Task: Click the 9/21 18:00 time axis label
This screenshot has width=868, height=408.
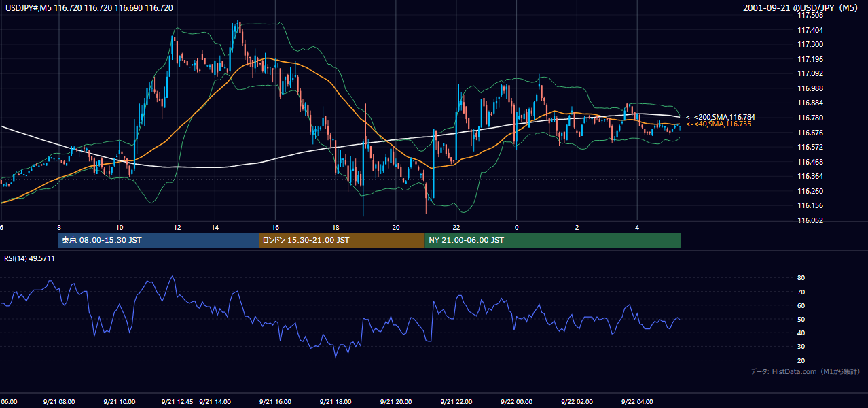Action: [336, 401]
